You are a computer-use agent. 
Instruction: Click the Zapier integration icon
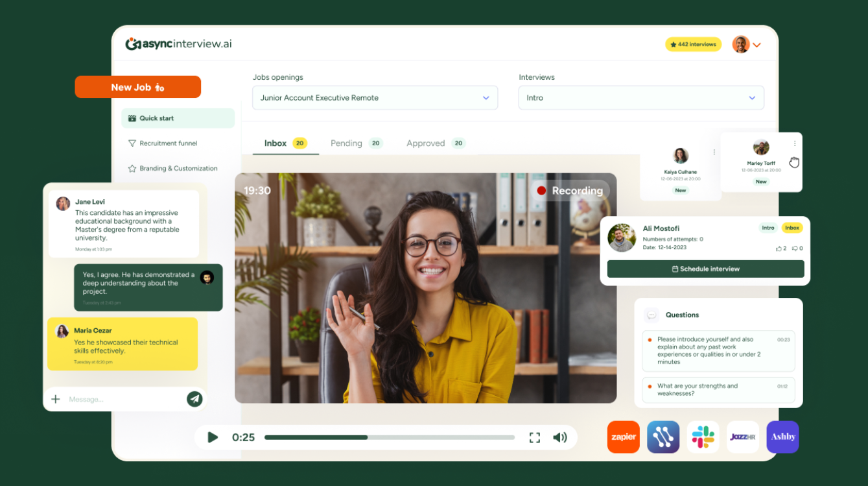pos(623,437)
